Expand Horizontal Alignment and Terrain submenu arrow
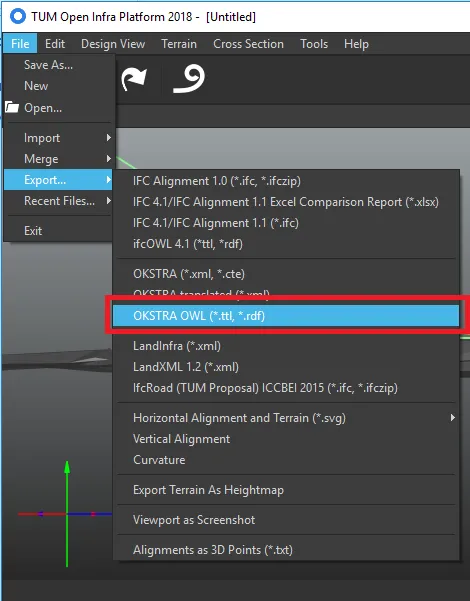 point(453,417)
